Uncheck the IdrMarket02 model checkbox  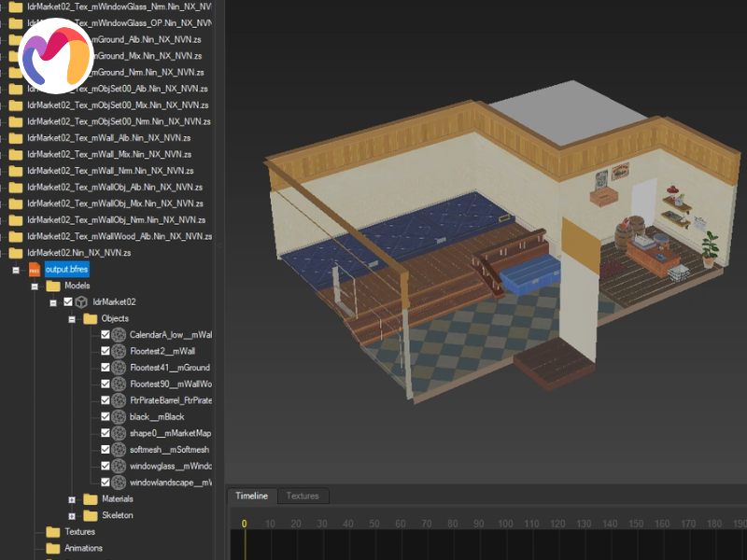point(67,302)
